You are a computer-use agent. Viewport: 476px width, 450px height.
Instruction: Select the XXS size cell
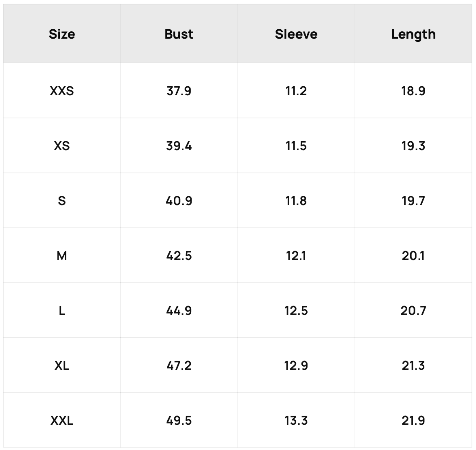coord(62,91)
